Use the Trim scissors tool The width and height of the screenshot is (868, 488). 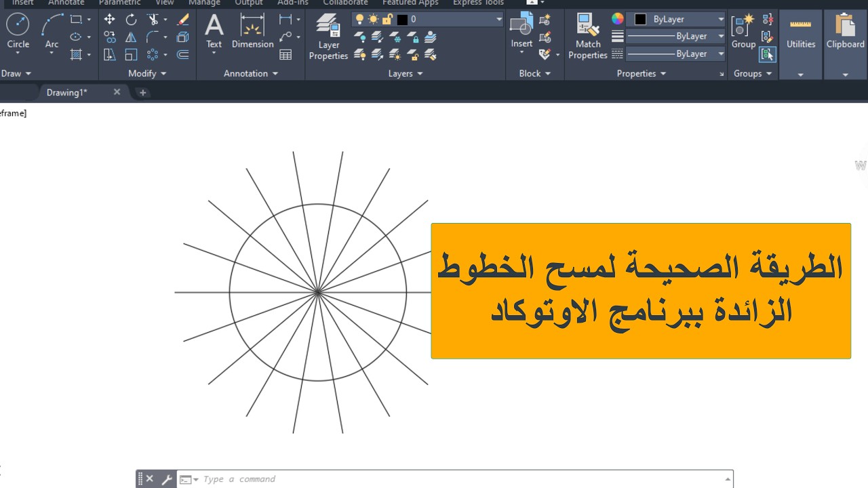(x=153, y=20)
